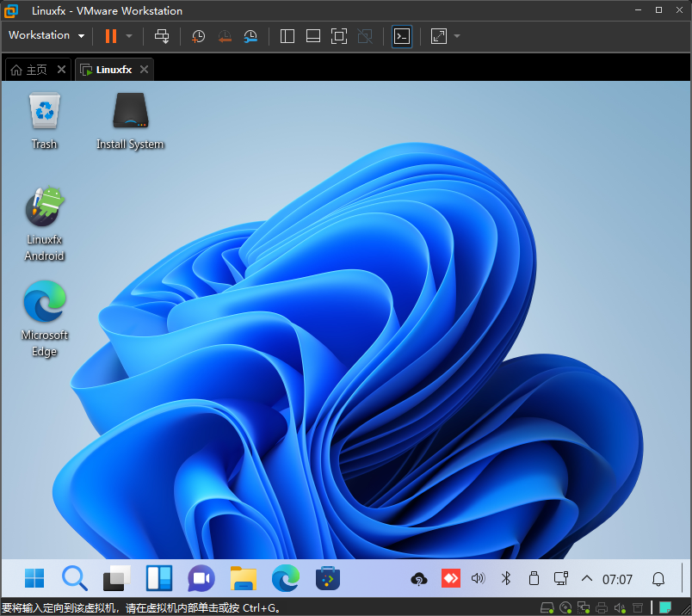Click the hard disk status icon bottom right
Image resolution: width=692 pixels, height=616 pixels.
547,607
